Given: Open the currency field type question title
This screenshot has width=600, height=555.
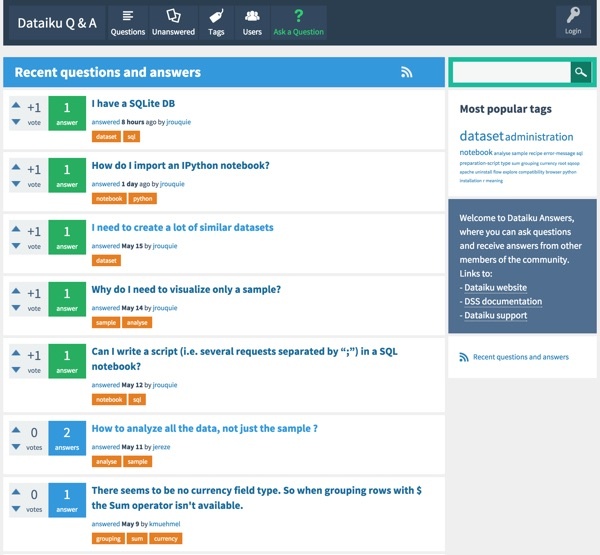Looking at the screenshot, I should click(256, 498).
